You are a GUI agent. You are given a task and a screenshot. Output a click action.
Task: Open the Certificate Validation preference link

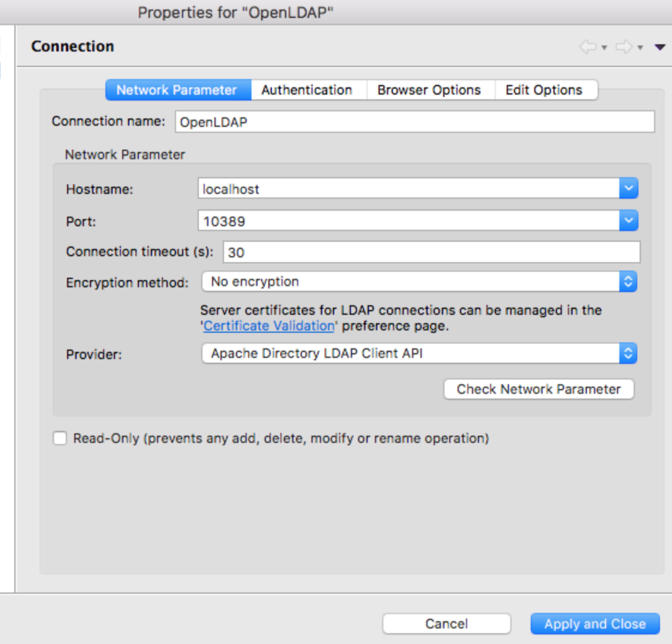(x=268, y=326)
